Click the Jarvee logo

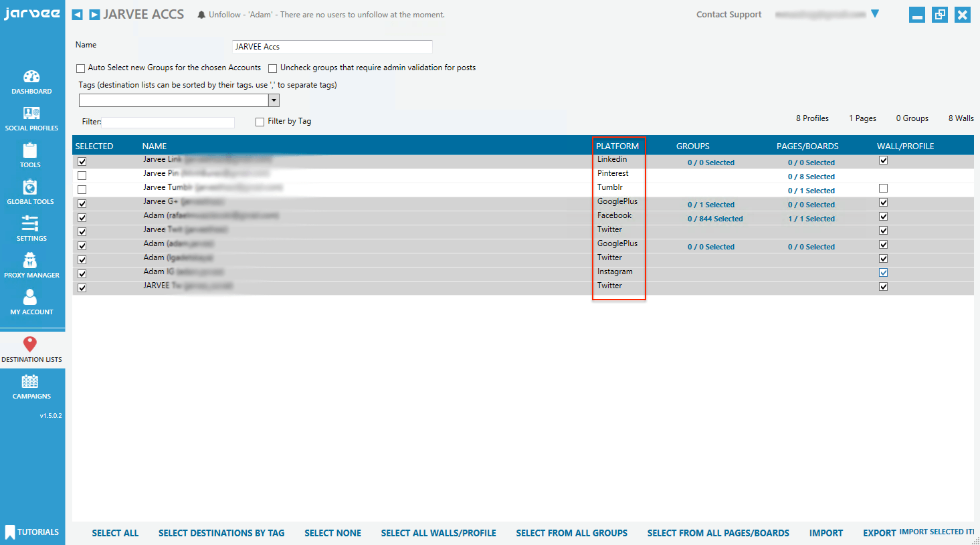tap(31, 13)
